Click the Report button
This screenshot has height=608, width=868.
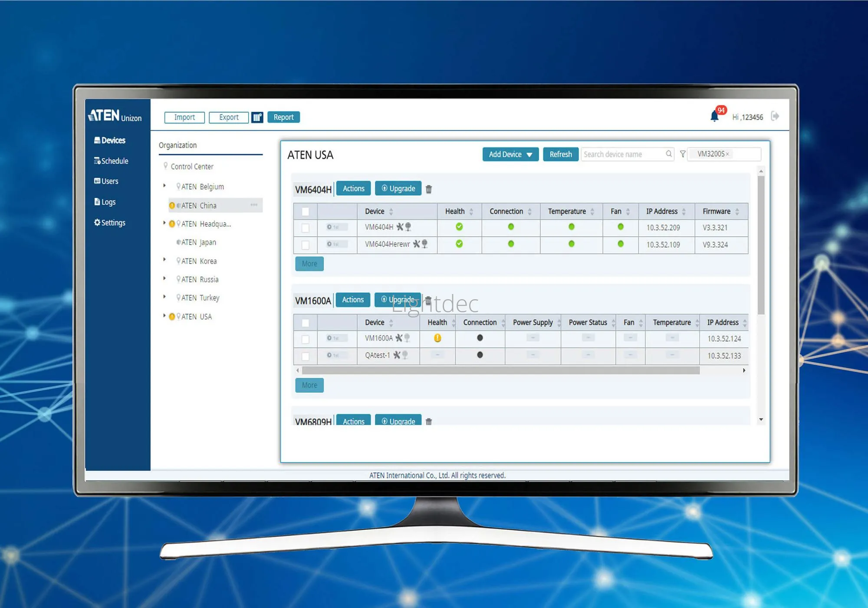283,117
